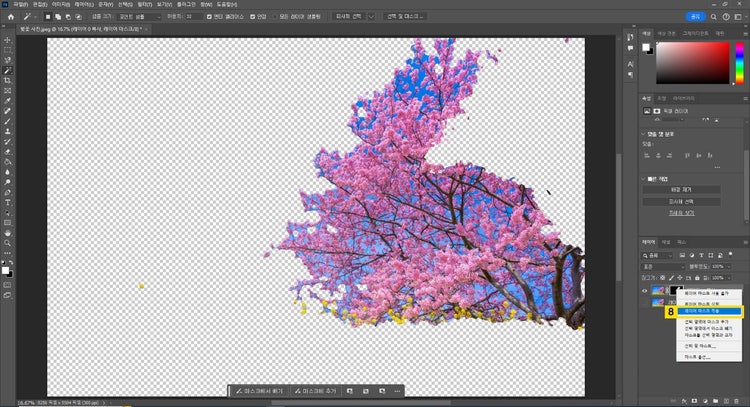Select the Crop tool

click(x=8, y=80)
